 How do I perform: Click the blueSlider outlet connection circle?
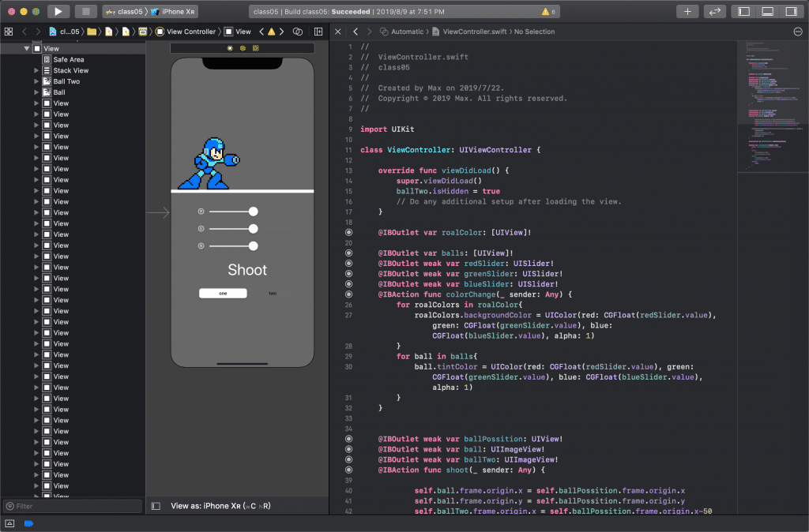click(348, 284)
